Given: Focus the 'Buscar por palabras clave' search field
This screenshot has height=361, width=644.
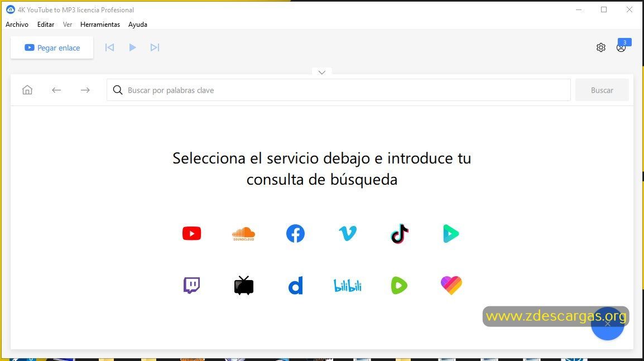Looking at the screenshot, I should coord(338,90).
